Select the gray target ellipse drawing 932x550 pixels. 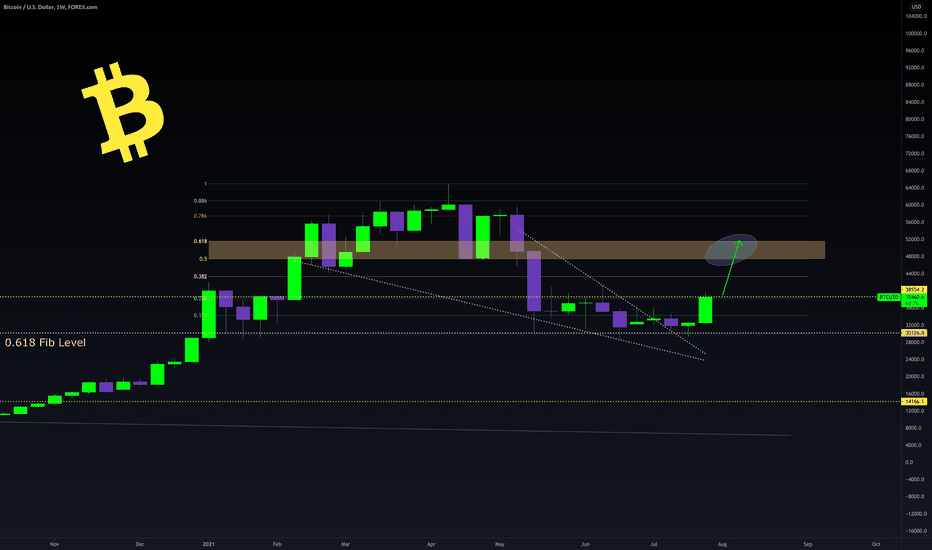click(731, 250)
